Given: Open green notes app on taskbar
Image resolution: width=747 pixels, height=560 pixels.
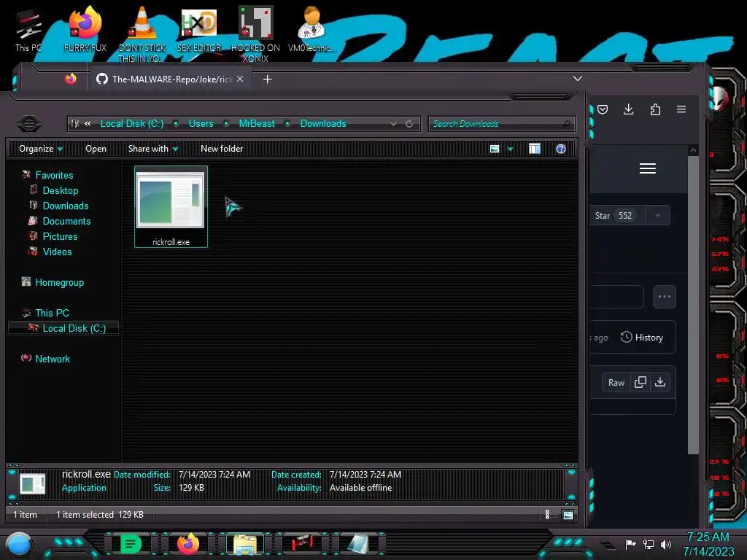Looking at the screenshot, I should 131,544.
